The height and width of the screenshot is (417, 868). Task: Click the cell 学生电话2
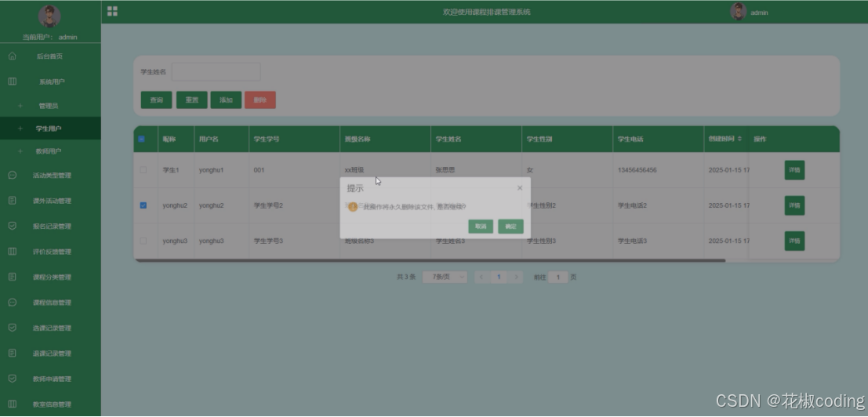point(632,205)
